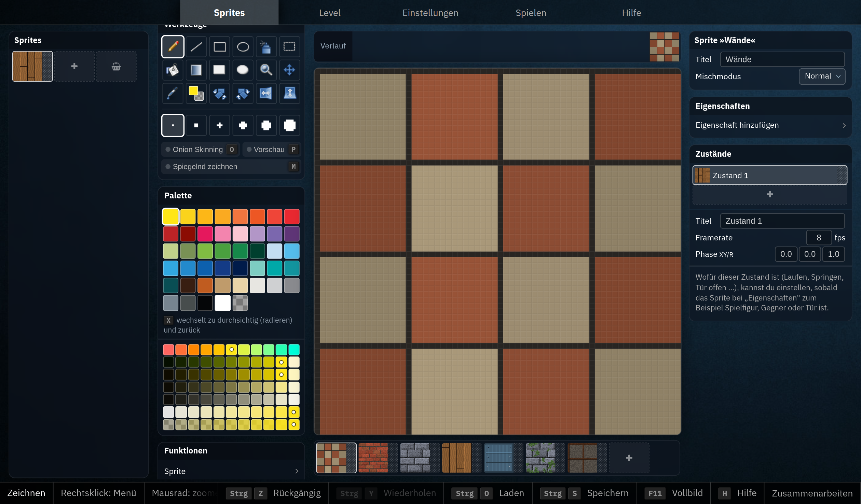The image size is (861, 504).
Task: Enable Spiegelnd zeichnen mirror drawing
Action: tap(231, 167)
